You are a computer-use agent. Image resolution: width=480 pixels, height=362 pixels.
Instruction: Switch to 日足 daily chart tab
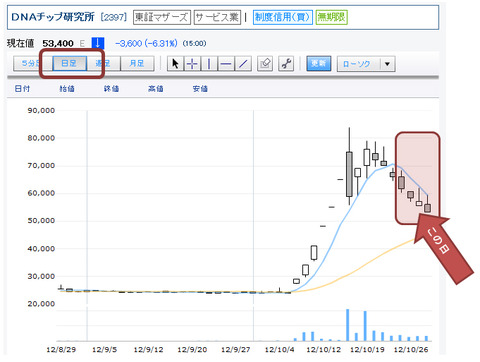[x=69, y=63]
